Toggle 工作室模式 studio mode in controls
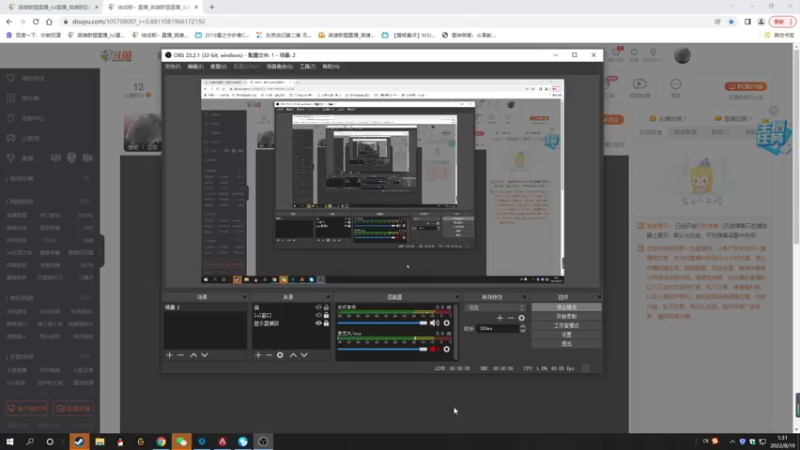The height and width of the screenshot is (450, 800). point(566,326)
